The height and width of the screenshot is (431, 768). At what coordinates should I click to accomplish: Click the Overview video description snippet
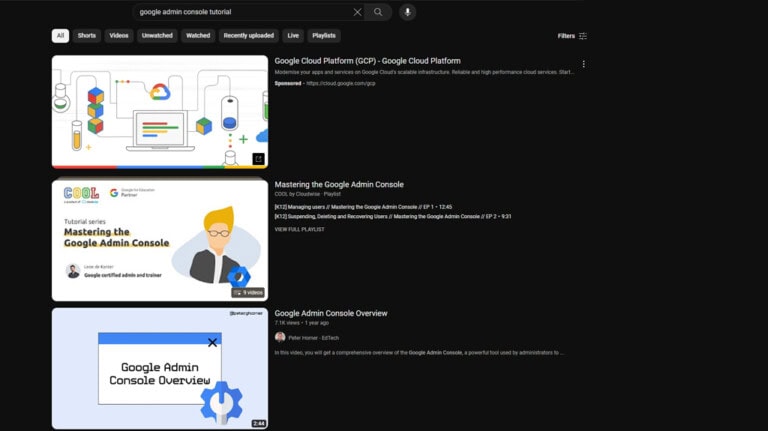click(x=419, y=353)
